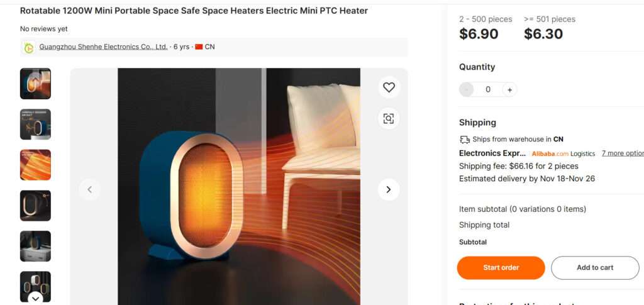Select the fifth heater-on-table thumbnail

(x=35, y=246)
